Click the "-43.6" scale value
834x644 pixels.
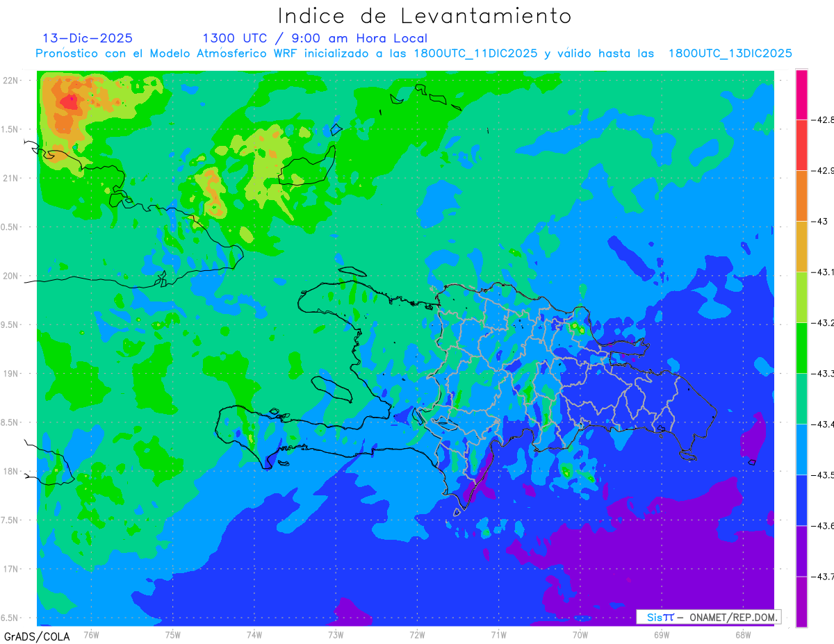pyautogui.click(x=822, y=526)
